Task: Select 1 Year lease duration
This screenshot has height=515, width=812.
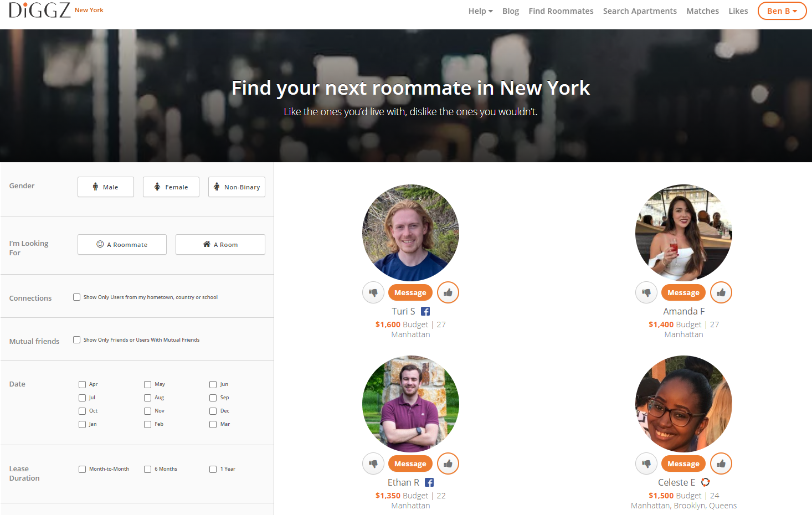Action: click(213, 469)
